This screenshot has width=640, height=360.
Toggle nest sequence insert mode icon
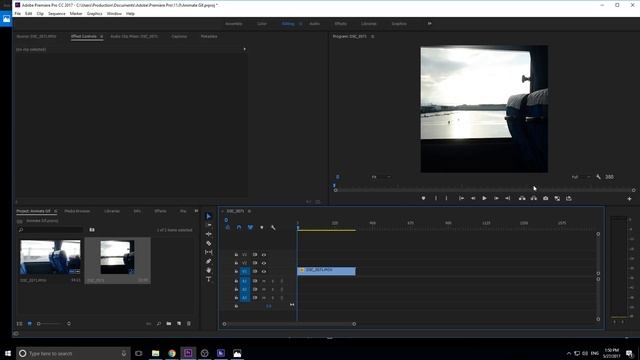tap(227, 227)
